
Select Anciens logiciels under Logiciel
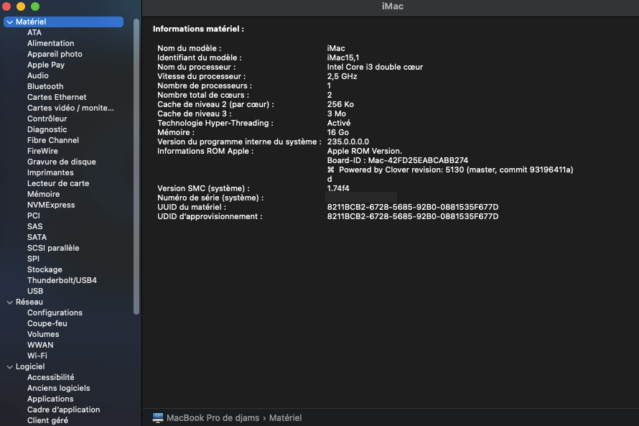[58, 388]
